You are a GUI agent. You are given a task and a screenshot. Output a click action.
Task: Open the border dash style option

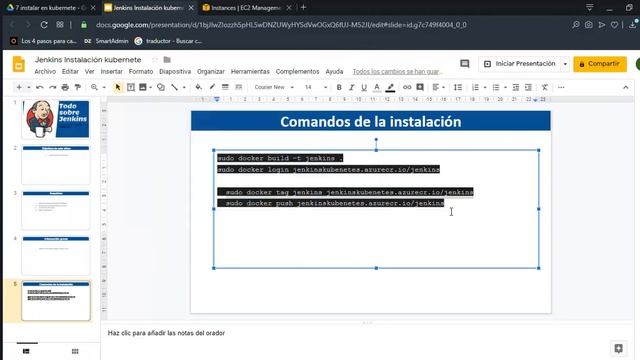click(x=239, y=87)
